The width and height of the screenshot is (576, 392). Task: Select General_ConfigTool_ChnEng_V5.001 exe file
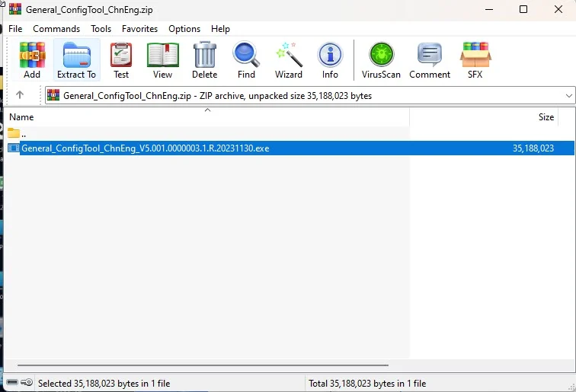tap(145, 148)
